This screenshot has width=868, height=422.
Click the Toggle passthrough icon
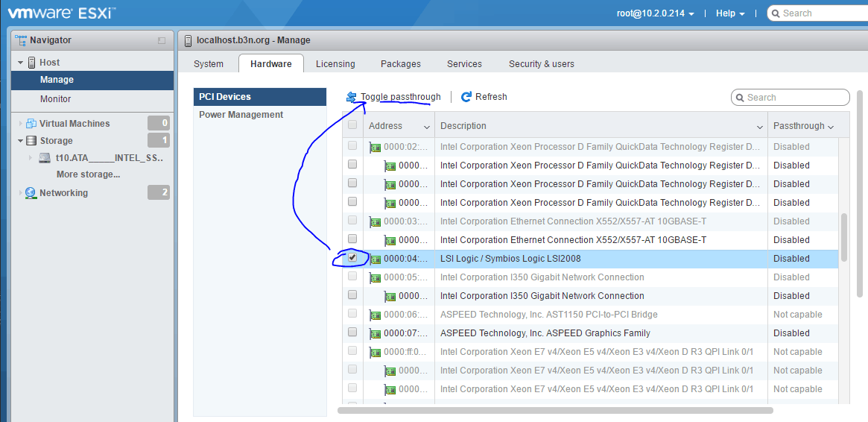pos(352,97)
